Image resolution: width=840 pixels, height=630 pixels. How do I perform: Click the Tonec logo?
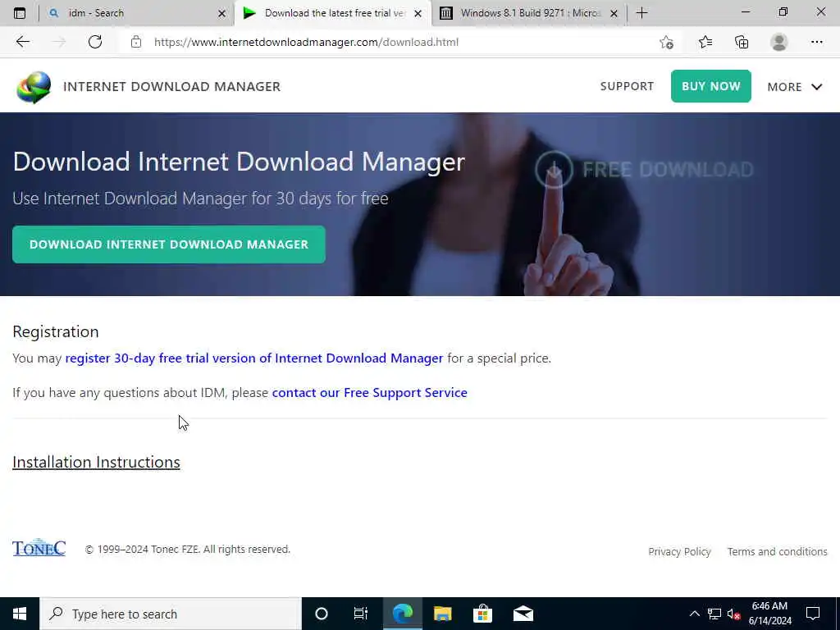coord(39,547)
